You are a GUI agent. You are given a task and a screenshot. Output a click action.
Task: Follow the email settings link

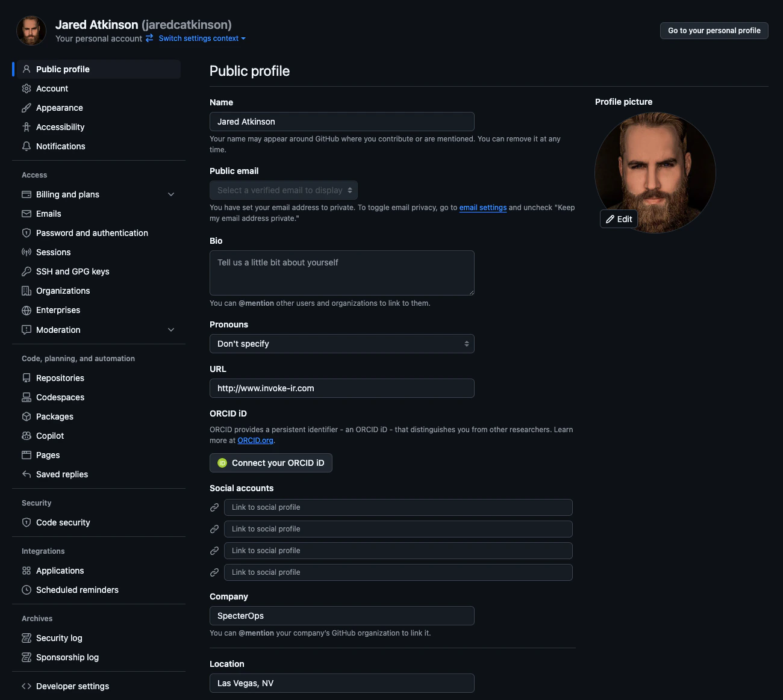point(483,207)
